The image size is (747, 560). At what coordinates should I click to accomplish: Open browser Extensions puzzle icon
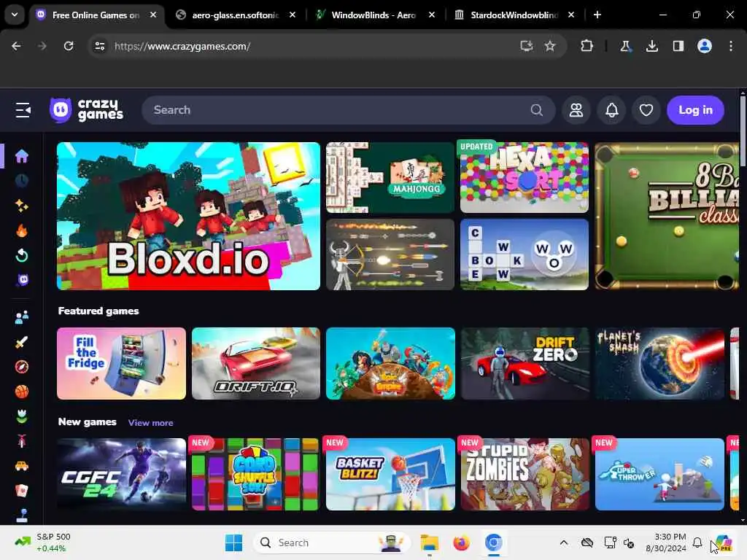pyautogui.click(x=587, y=46)
